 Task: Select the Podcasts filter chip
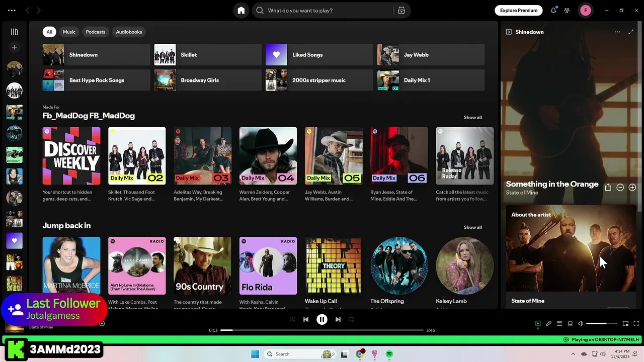click(96, 32)
